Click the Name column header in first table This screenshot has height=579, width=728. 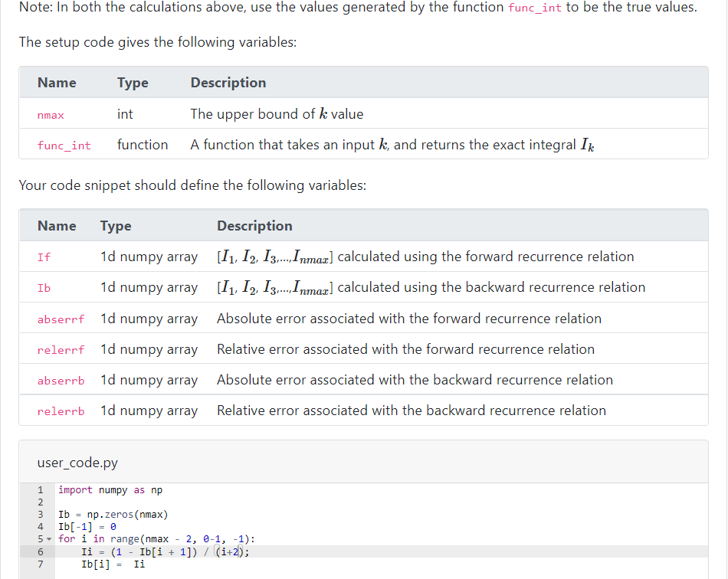click(x=57, y=82)
